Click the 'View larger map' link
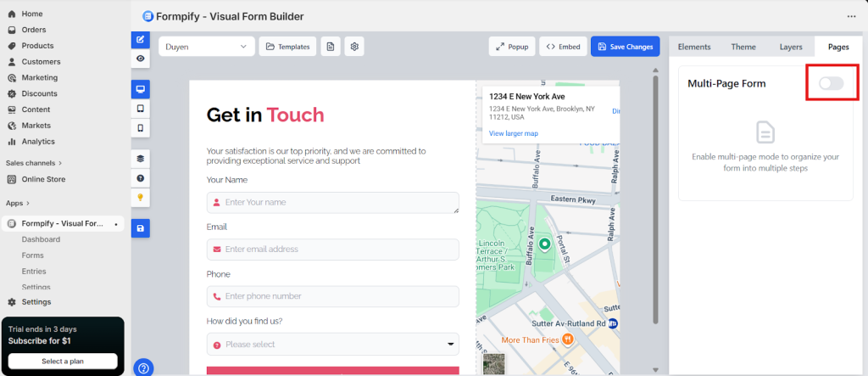The image size is (868, 376). [x=514, y=133]
